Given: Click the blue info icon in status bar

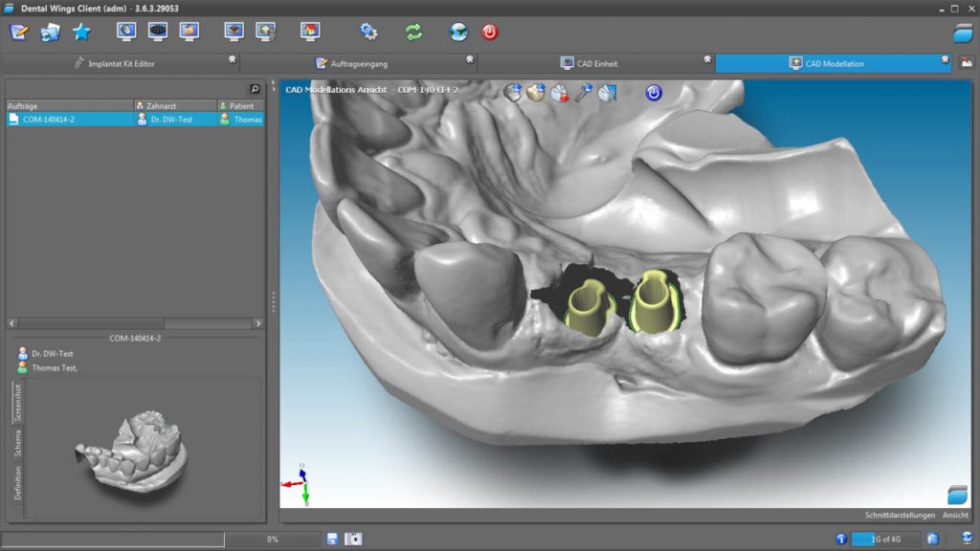Looking at the screenshot, I should pos(841,540).
